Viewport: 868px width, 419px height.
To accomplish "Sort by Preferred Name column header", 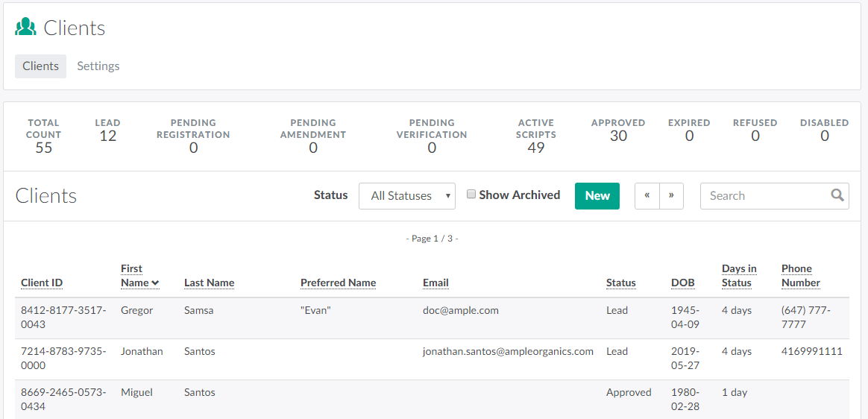I will point(338,283).
